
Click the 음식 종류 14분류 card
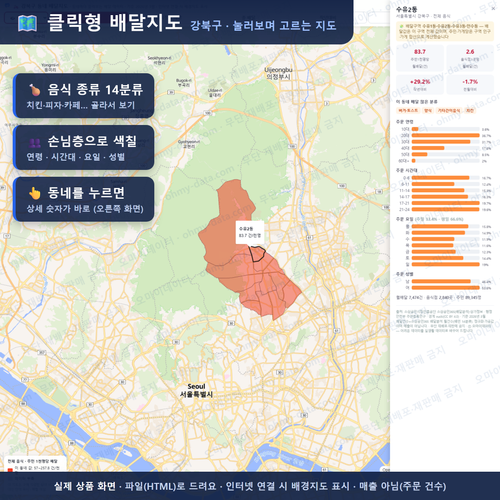pos(84,96)
